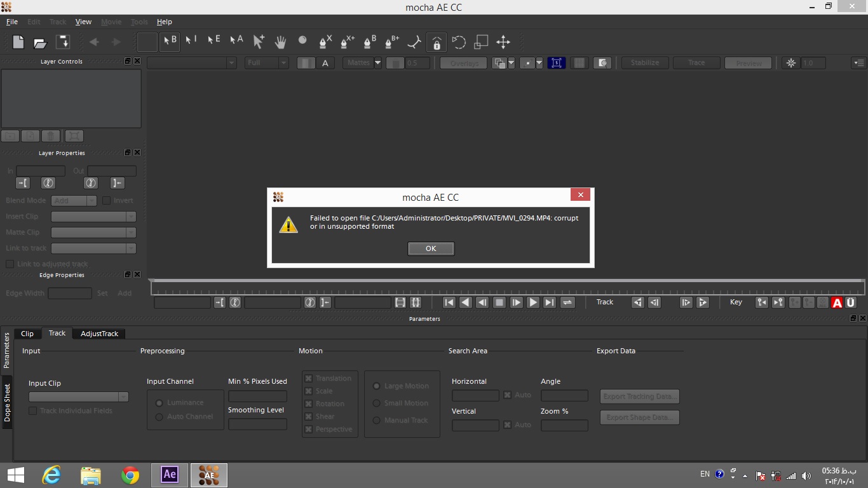Screen dimensions: 868x488
Task: Click Track Forward arrow button
Action: point(703,302)
